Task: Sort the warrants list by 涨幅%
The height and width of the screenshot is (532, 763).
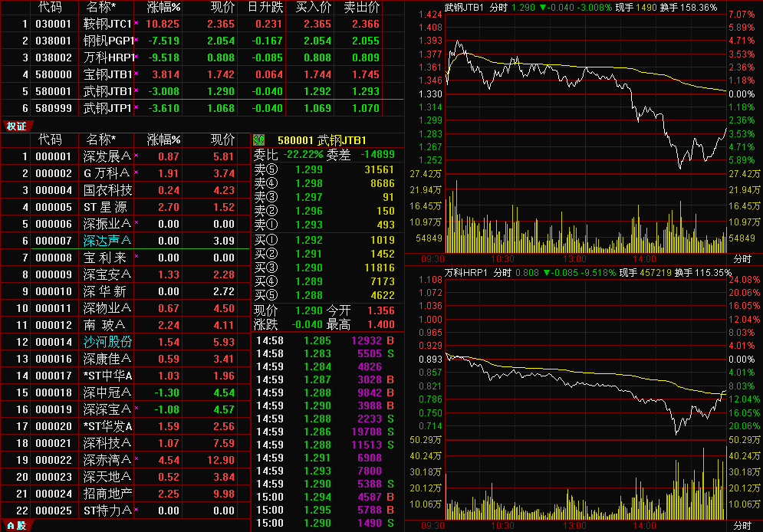Action: [x=163, y=8]
